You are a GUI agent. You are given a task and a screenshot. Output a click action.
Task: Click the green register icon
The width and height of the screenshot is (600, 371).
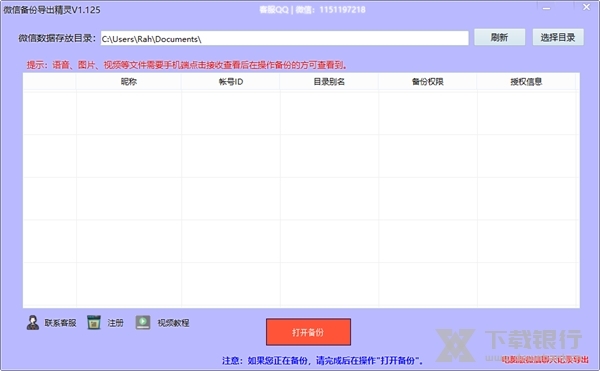coord(94,322)
